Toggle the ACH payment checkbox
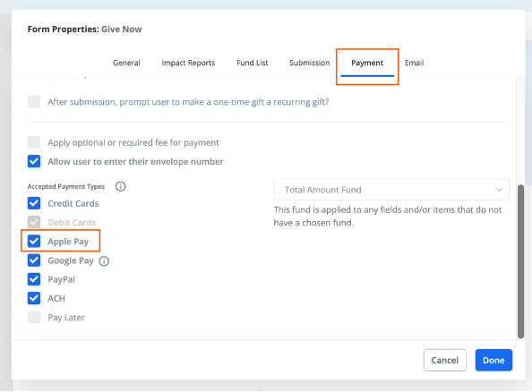 [x=34, y=298]
